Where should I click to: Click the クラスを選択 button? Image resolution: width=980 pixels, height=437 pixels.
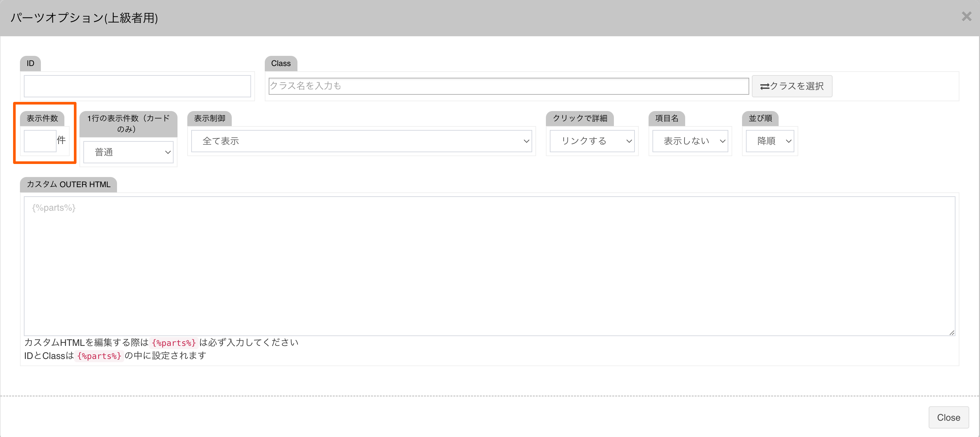pos(792,86)
